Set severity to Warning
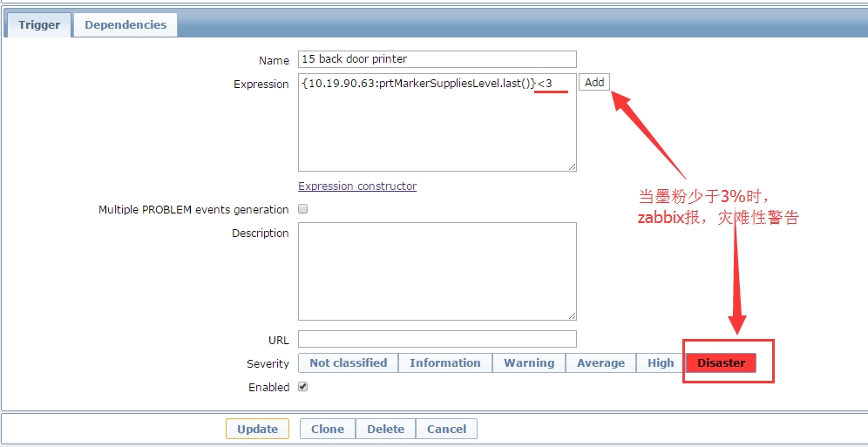 [x=529, y=362]
